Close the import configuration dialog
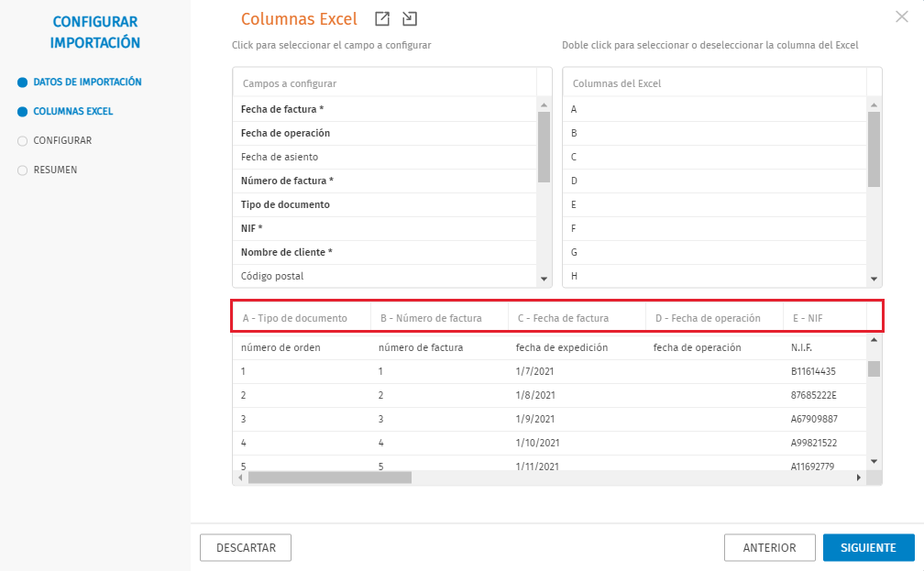Viewport: 924px width, 571px height. [902, 16]
